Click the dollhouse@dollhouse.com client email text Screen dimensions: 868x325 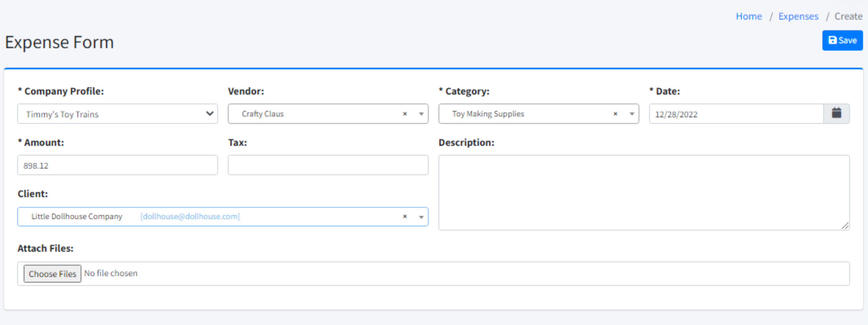[190, 216]
